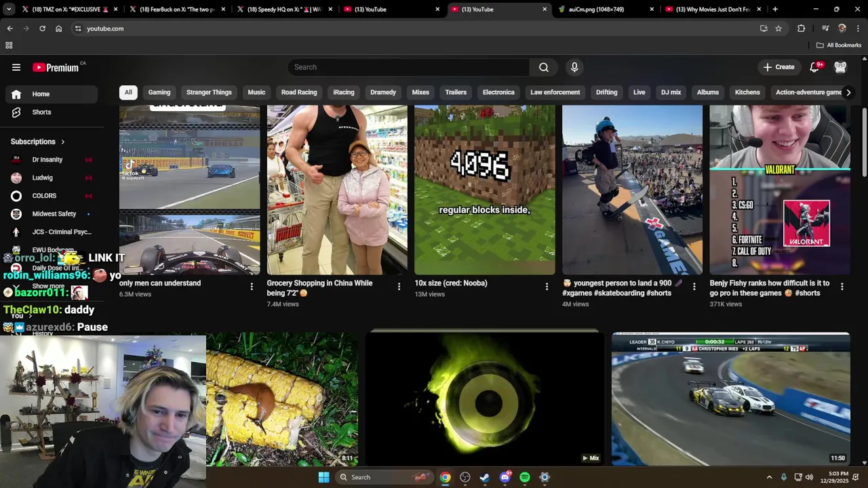Open the notifications bell

point(815,67)
